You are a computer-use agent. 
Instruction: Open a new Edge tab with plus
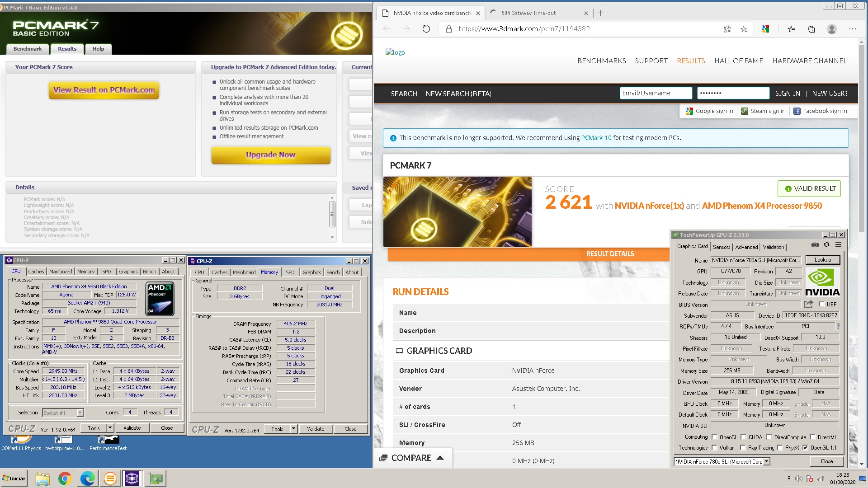pos(600,13)
